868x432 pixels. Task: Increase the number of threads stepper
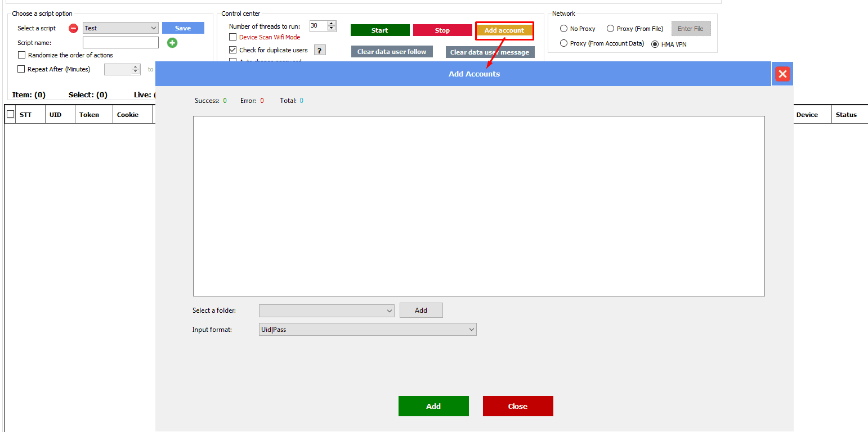[332, 24]
